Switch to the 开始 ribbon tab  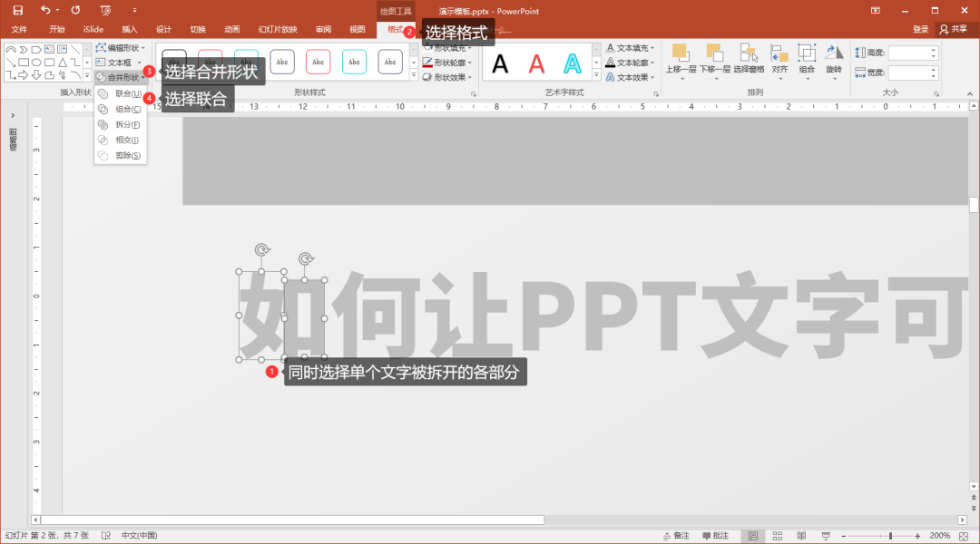[x=57, y=29]
